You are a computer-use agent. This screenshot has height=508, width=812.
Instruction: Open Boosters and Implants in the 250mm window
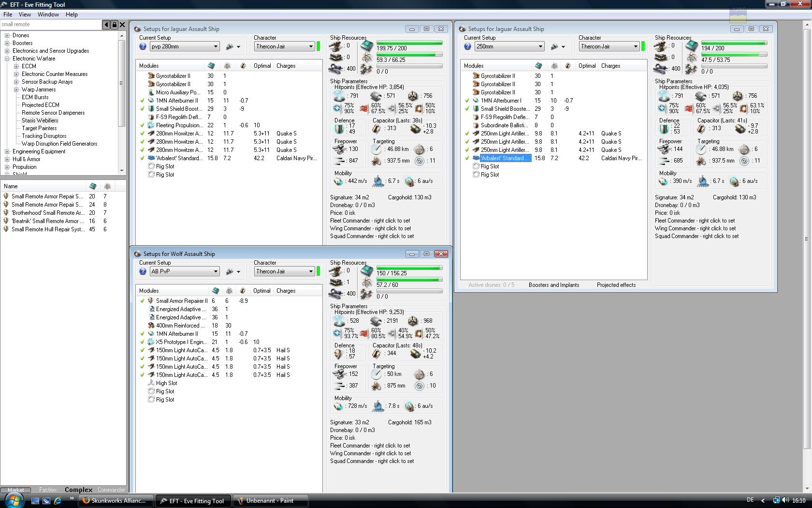[x=554, y=285]
